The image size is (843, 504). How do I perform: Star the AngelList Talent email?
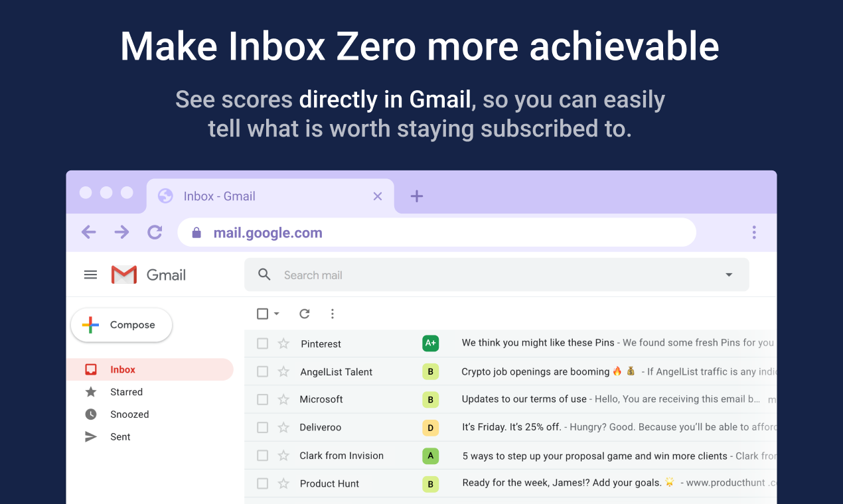click(x=283, y=371)
